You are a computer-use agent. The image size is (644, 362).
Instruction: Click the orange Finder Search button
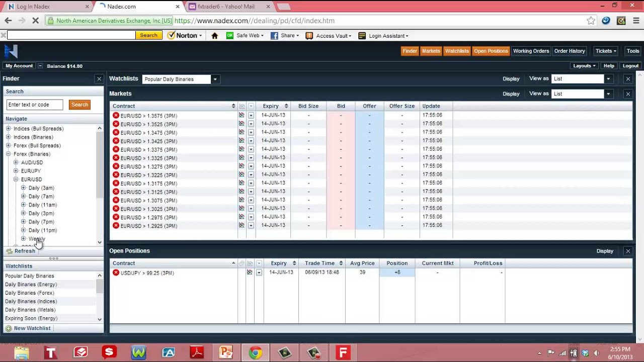[79, 105]
